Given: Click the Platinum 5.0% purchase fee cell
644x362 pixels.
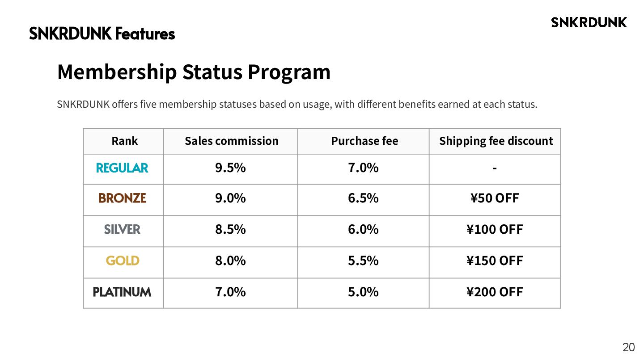Looking at the screenshot, I should click(363, 292).
